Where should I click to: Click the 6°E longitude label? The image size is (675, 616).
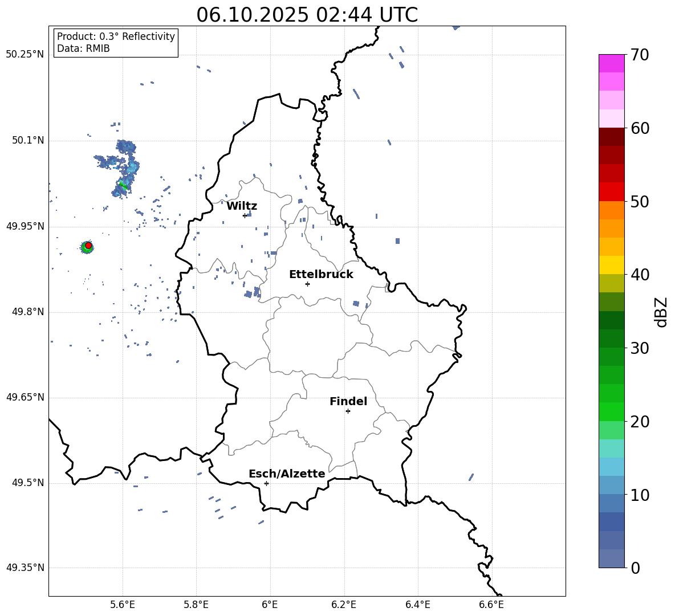point(270,605)
